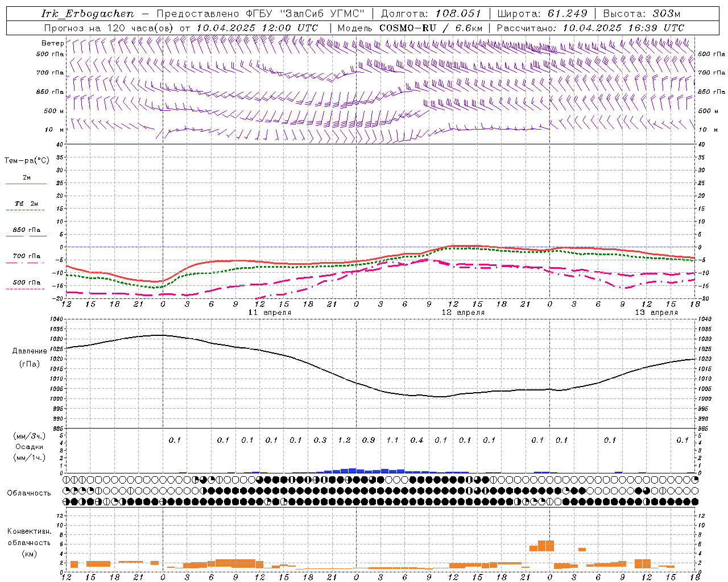Click the 13 апреля date label
This screenshot has width=728, height=582.
click(x=656, y=313)
